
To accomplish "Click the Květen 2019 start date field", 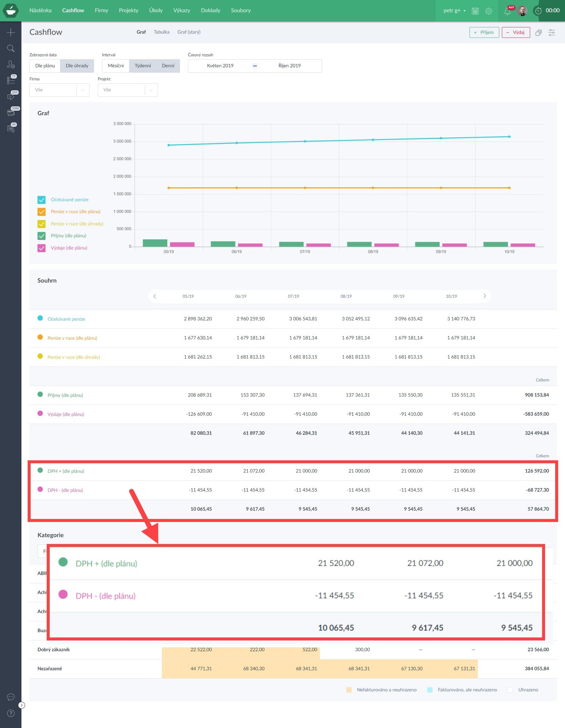I will [220, 66].
